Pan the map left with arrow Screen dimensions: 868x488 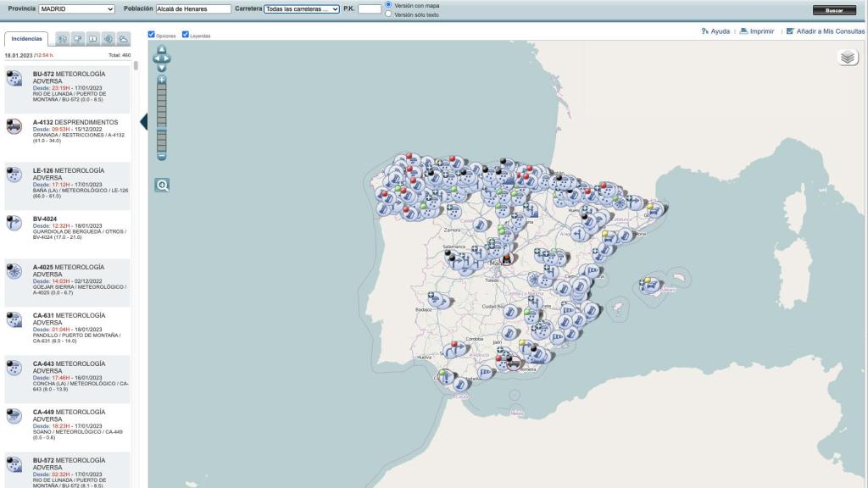(x=157, y=58)
